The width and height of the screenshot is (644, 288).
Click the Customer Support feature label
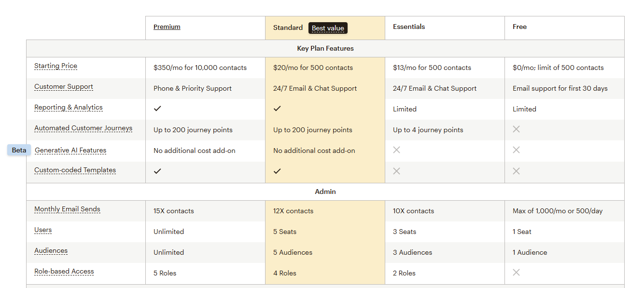pyautogui.click(x=64, y=87)
